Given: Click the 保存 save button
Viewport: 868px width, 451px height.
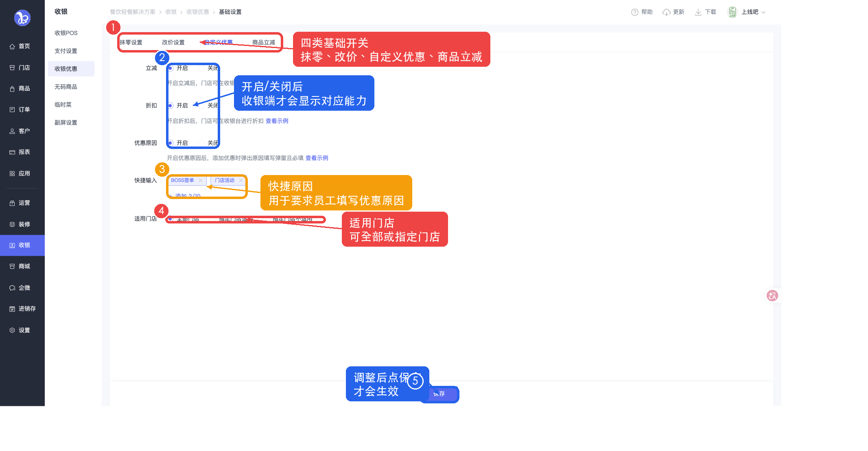Looking at the screenshot, I should (439, 394).
